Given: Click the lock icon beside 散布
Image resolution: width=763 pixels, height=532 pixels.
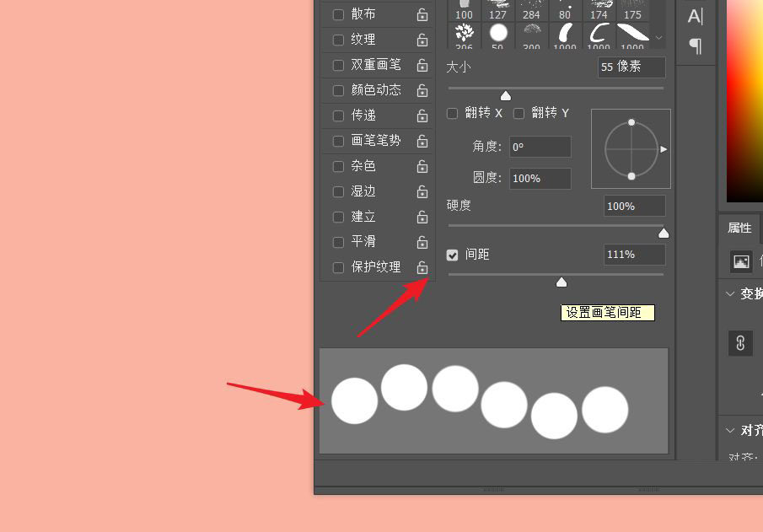Looking at the screenshot, I should pyautogui.click(x=422, y=14).
